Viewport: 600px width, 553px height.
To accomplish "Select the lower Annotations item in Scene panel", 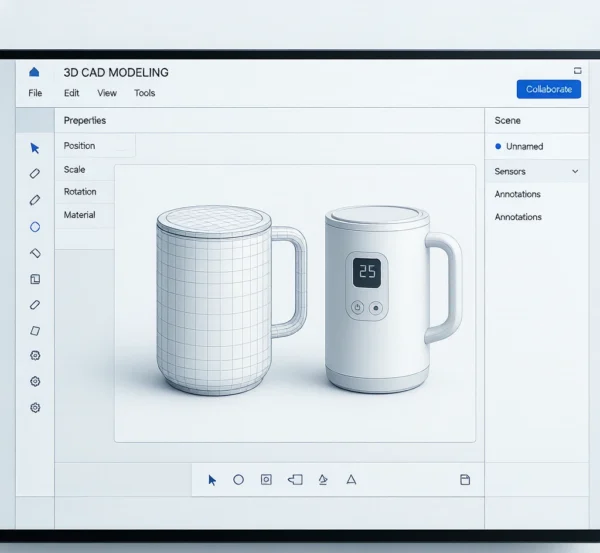I will pyautogui.click(x=518, y=217).
